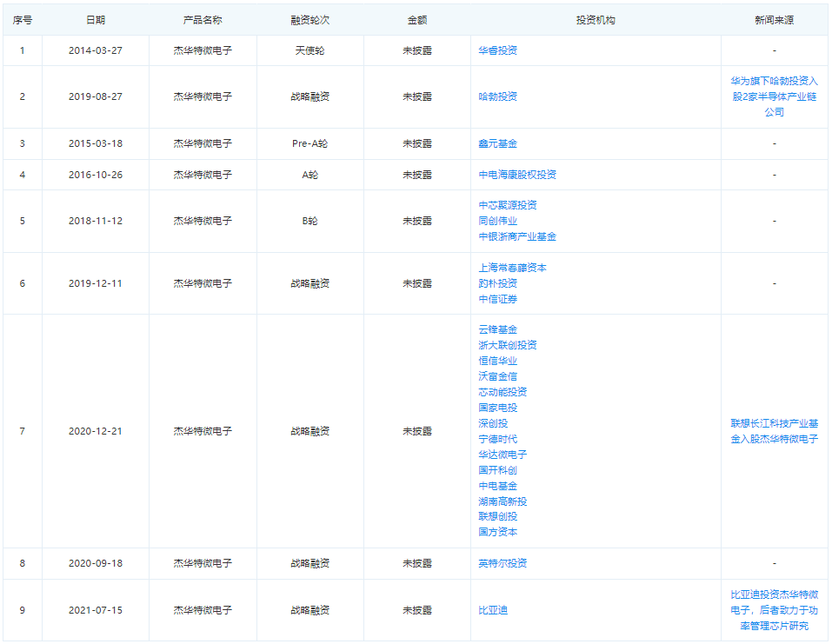Open news link 联想长江科技产业基金入股杰华特微电子
The height and width of the screenshot is (644, 832).
tap(774, 431)
